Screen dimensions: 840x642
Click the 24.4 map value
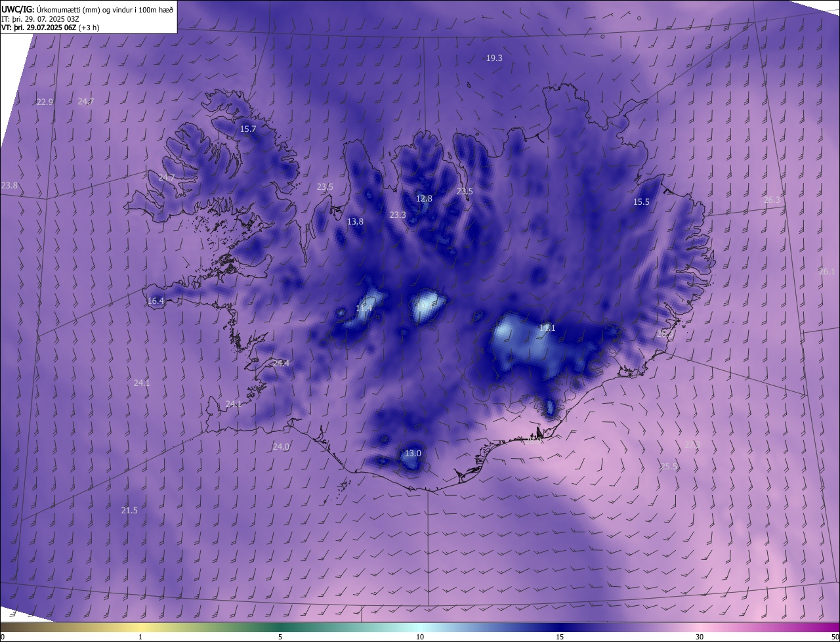(281, 363)
